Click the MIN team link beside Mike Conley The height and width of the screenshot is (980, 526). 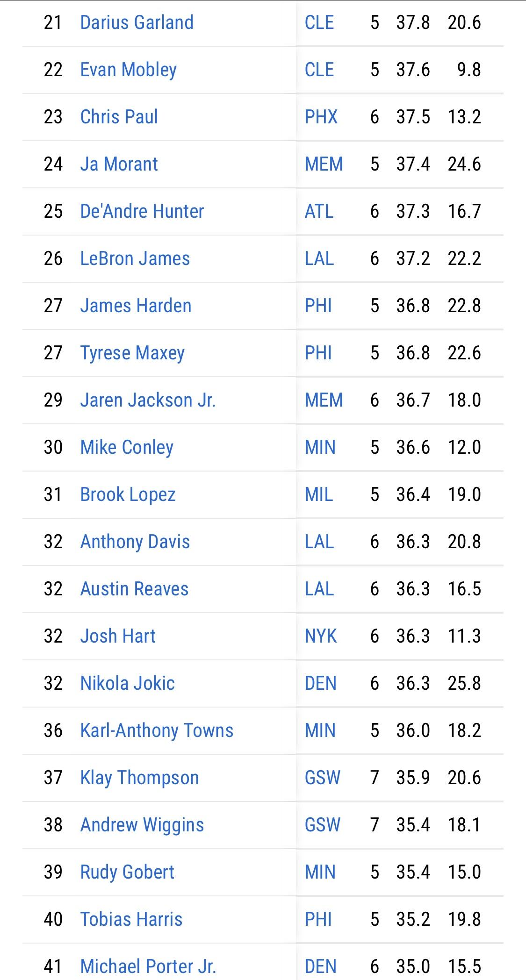click(x=320, y=447)
